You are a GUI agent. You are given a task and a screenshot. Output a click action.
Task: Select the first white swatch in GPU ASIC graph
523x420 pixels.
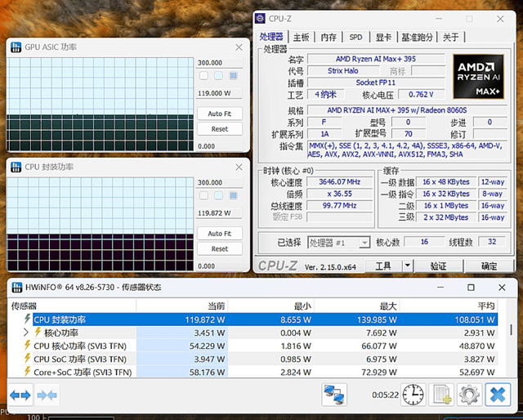[203, 76]
